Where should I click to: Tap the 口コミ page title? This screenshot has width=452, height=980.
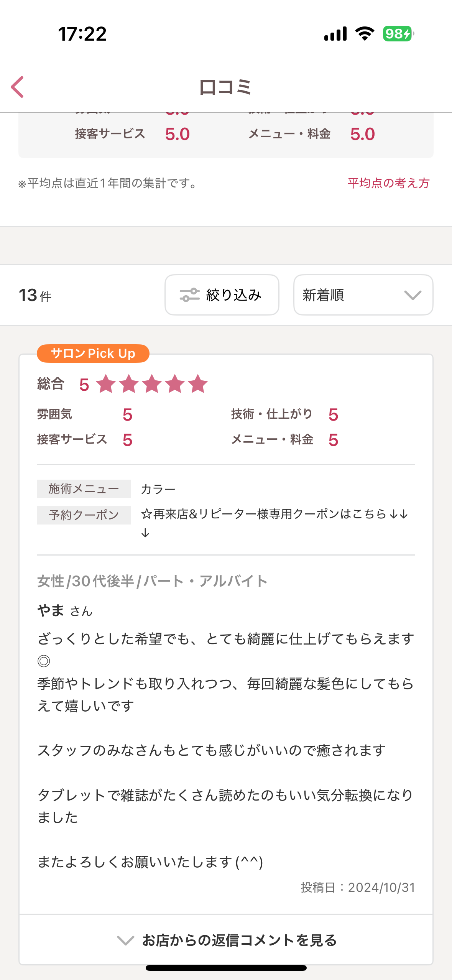point(225,87)
